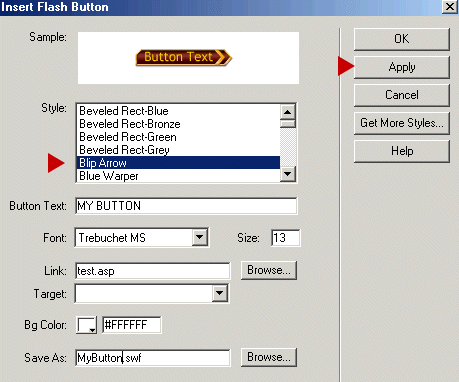Apply the Flash button settings
The image size is (459, 382).
click(x=402, y=67)
